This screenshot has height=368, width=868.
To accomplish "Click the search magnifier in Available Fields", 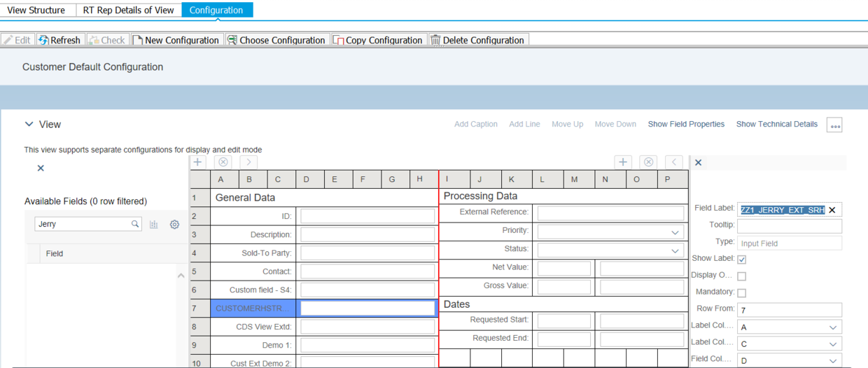I will tap(135, 224).
